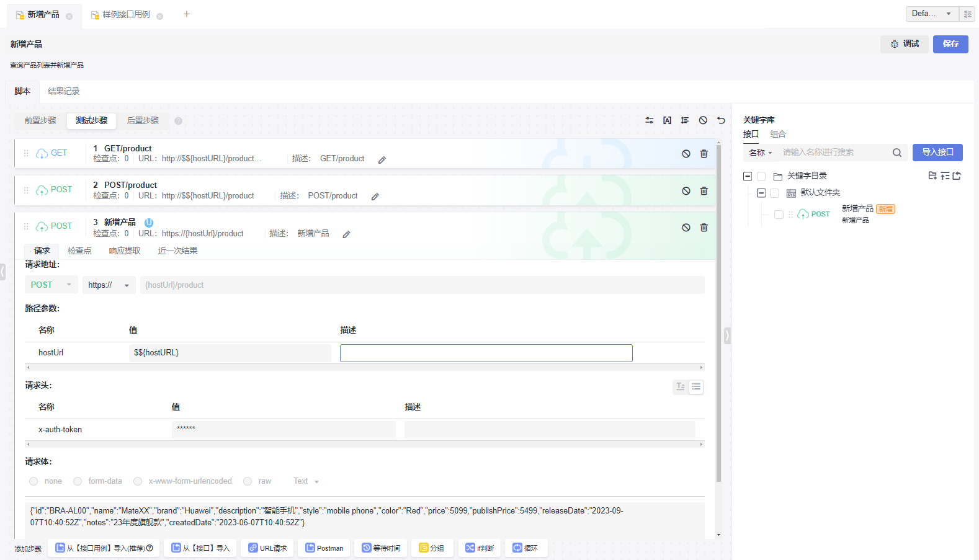The image size is (979, 560).
Task: Disable the POST/product step via ban icon
Action: 686,191
